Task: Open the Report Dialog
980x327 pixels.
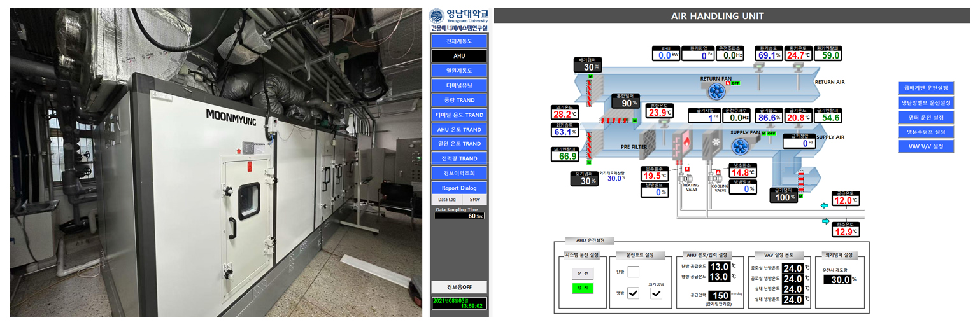Action: click(459, 188)
